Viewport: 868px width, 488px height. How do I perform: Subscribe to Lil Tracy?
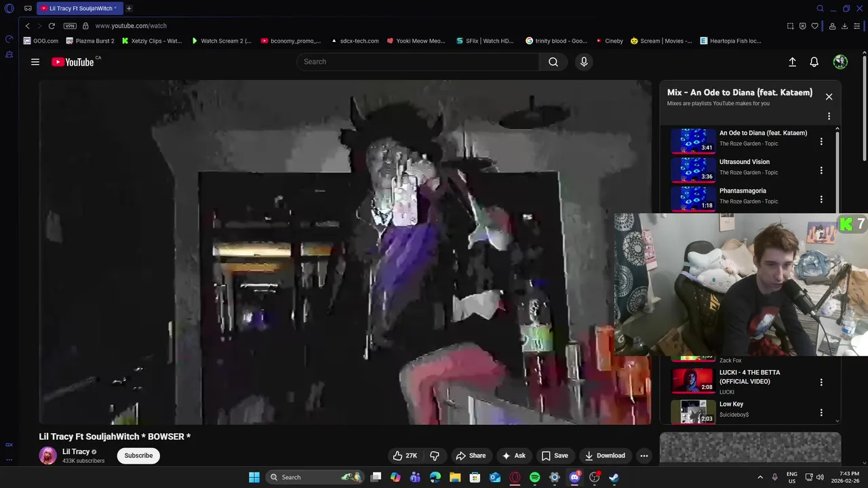coord(138,455)
